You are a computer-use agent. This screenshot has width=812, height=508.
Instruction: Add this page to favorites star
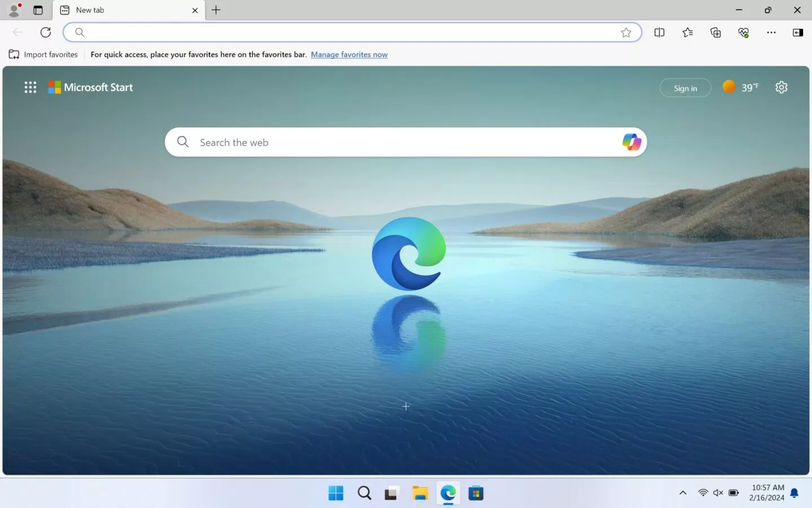626,33
